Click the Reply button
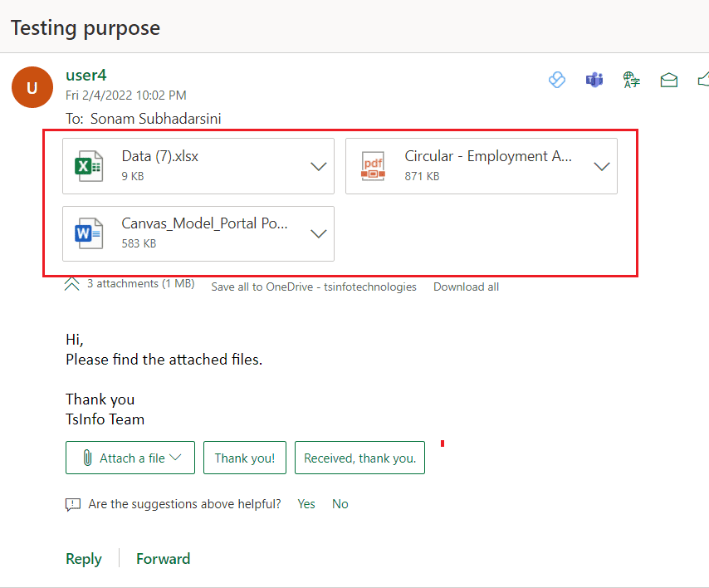Screen dimensions: 709x588 84,559
